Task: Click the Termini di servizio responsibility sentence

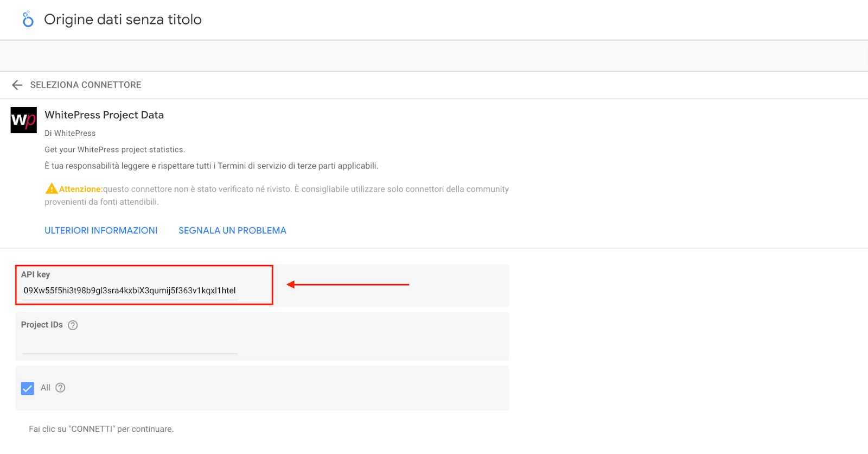Action: pos(211,166)
